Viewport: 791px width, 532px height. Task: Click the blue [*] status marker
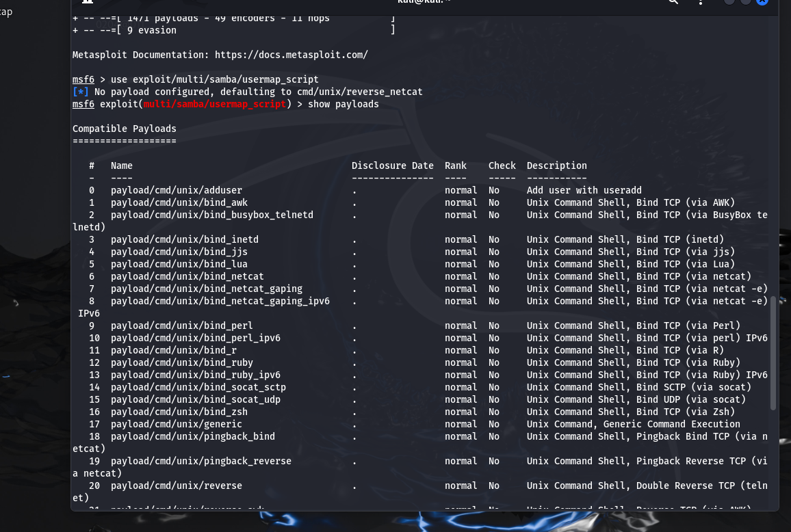coord(80,92)
